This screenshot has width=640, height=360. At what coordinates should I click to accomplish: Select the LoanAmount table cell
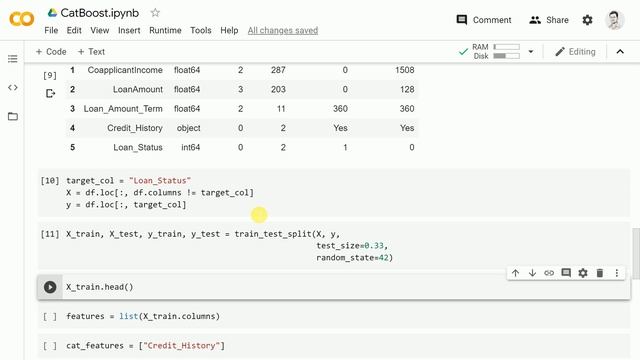tap(138, 89)
